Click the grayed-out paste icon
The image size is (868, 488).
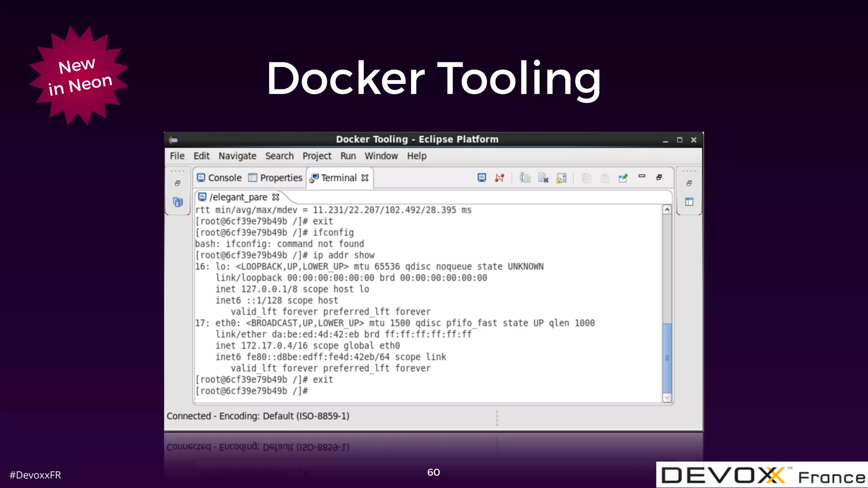click(x=605, y=178)
